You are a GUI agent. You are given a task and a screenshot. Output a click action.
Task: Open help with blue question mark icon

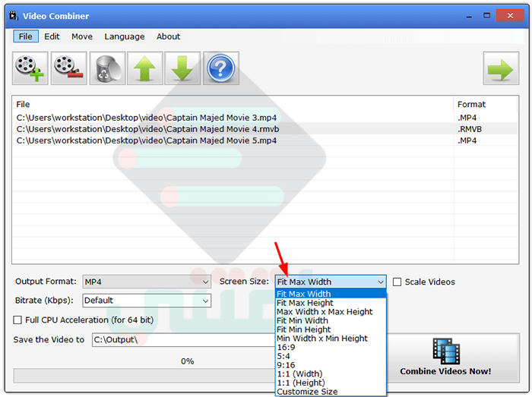(x=221, y=68)
